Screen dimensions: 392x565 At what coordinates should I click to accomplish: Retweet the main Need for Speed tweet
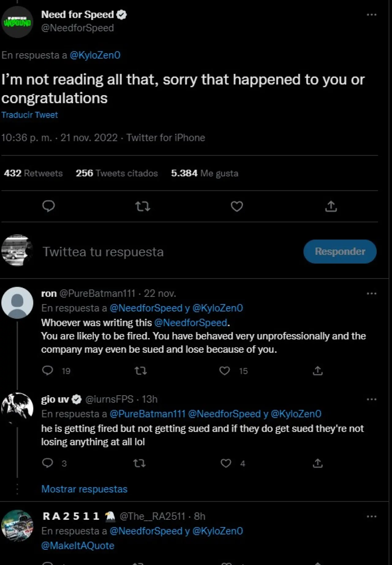tap(143, 206)
